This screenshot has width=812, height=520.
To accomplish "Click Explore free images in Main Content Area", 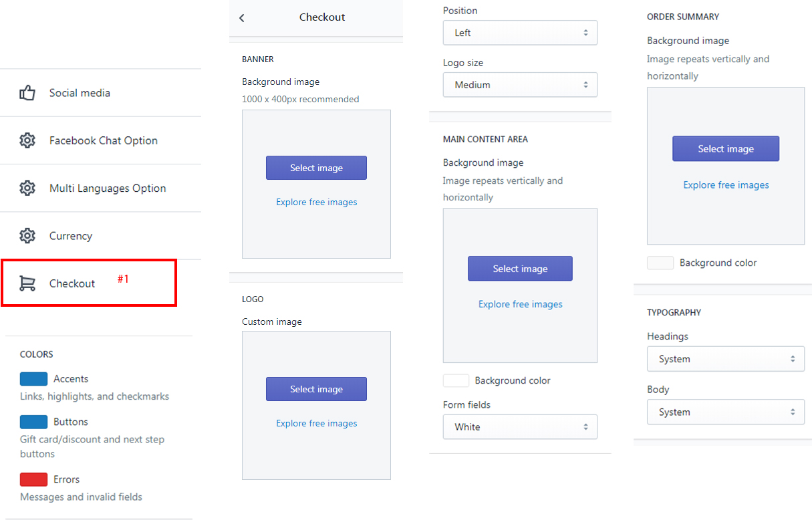I will tap(520, 304).
